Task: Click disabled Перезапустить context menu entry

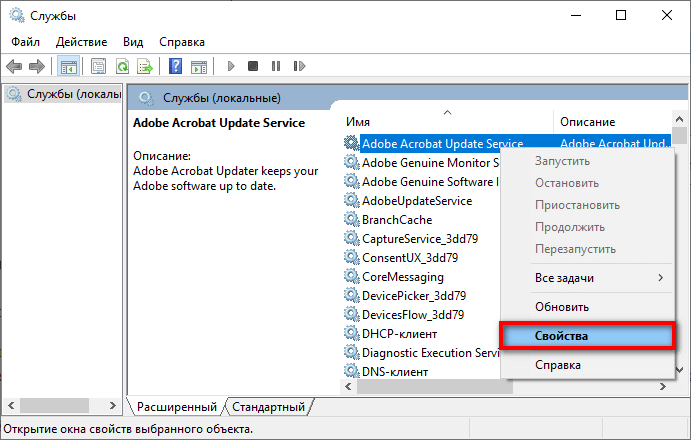Action: tap(587, 249)
